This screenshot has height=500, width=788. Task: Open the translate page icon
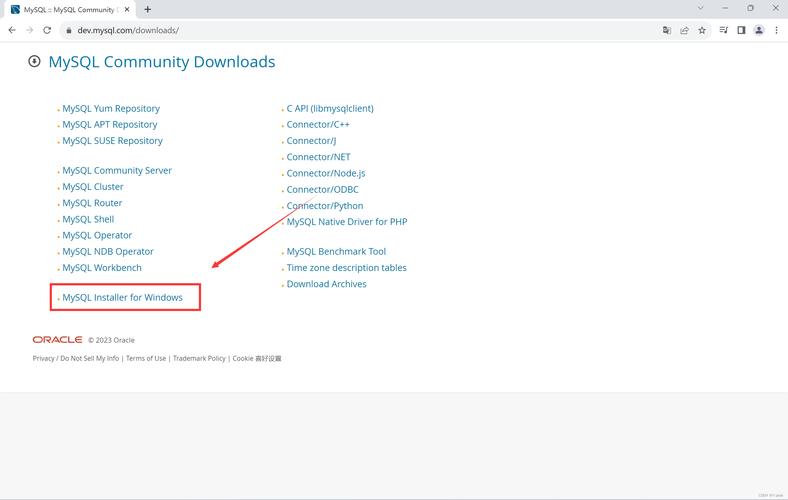point(666,30)
